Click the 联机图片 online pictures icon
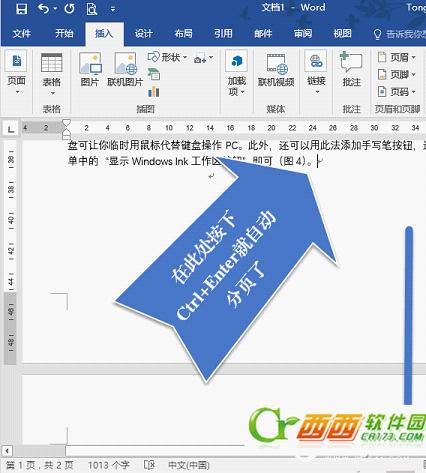 coord(125,70)
